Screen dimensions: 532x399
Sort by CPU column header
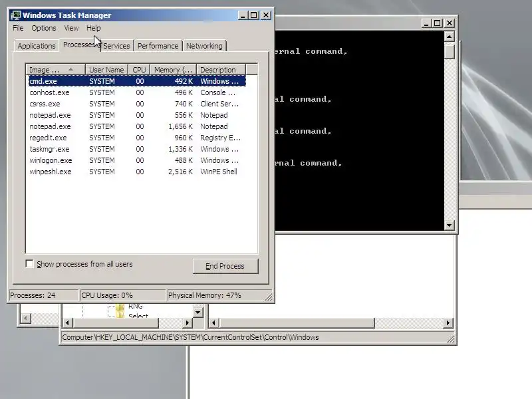click(139, 70)
